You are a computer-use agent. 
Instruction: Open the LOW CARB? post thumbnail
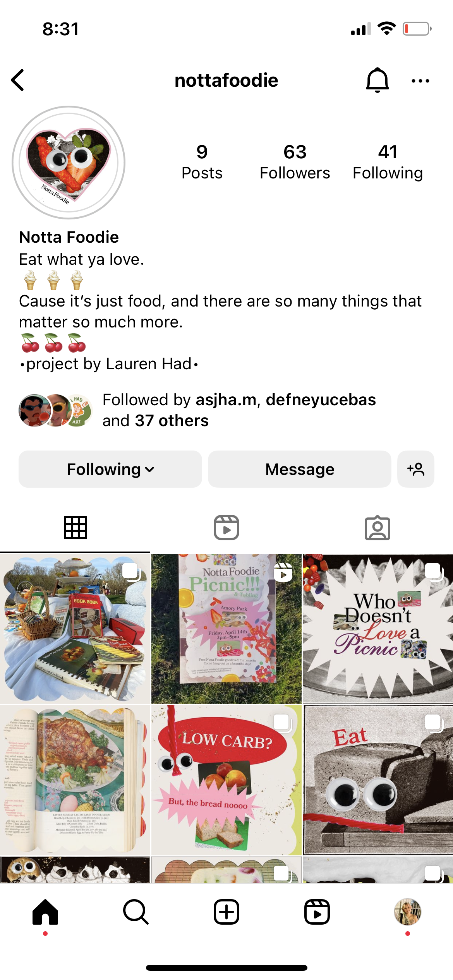coord(226,780)
